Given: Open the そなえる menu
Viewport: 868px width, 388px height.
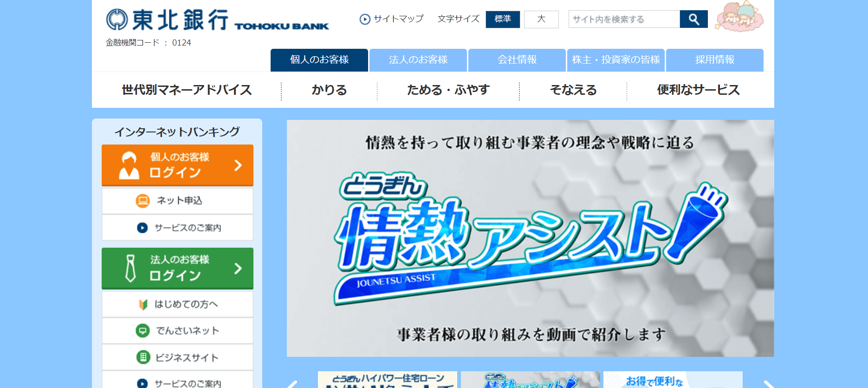Looking at the screenshot, I should click(573, 90).
